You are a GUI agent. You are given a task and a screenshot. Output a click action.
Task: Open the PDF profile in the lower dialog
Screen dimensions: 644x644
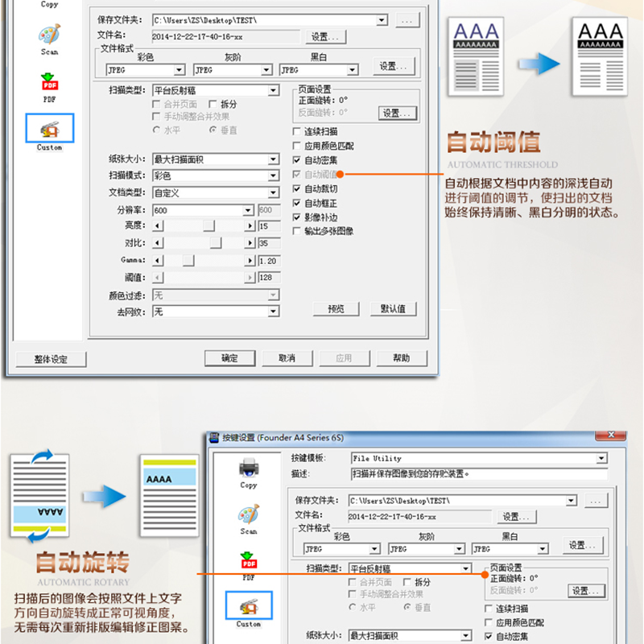click(x=249, y=563)
